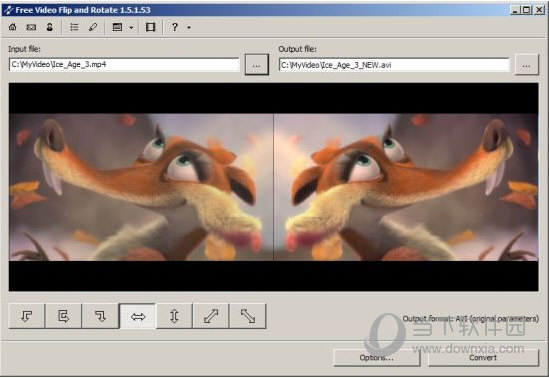Open the list icon in toolbar
549x378 pixels.
pyautogui.click(x=74, y=27)
